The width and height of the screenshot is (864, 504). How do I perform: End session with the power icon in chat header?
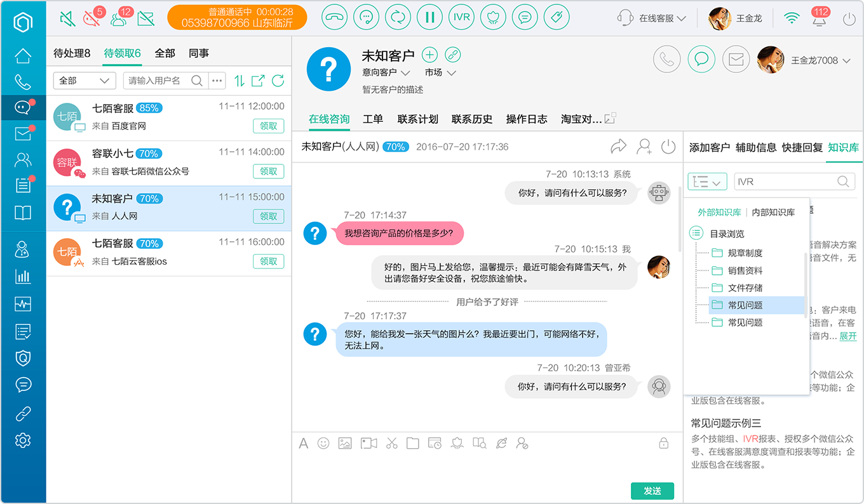[668, 147]
